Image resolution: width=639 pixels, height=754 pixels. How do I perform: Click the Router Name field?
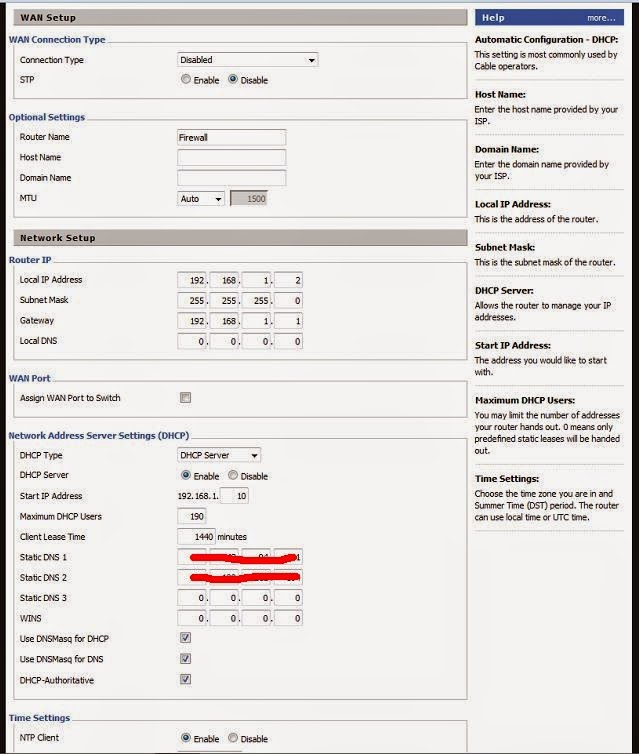(x=232, y=138)
